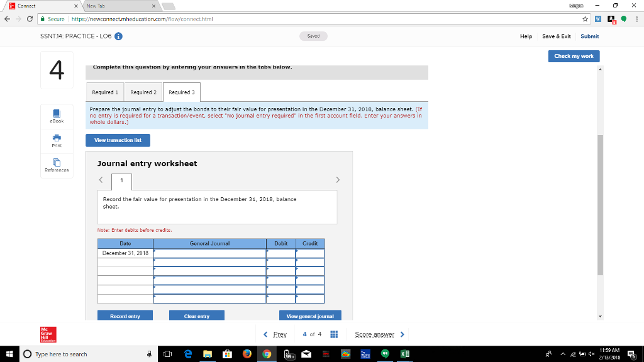The image size is (644, 362).
Task: Open General Journal account dropdown in second row
Action: pyautogui.click(x=209, y=262)
